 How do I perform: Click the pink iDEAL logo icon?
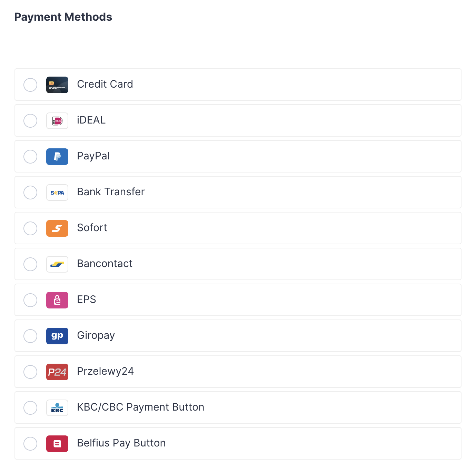pyautogui.click(x=57, y=121)
